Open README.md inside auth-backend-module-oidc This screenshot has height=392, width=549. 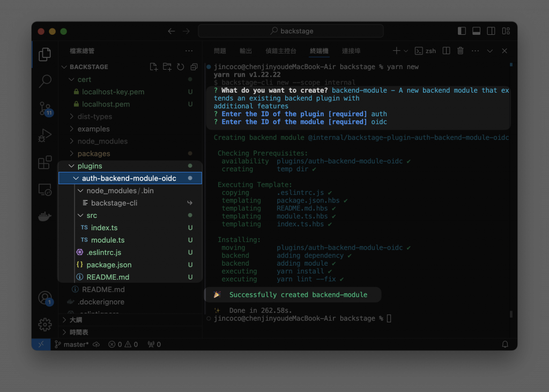pyautogui.click(x=130, y=277)
